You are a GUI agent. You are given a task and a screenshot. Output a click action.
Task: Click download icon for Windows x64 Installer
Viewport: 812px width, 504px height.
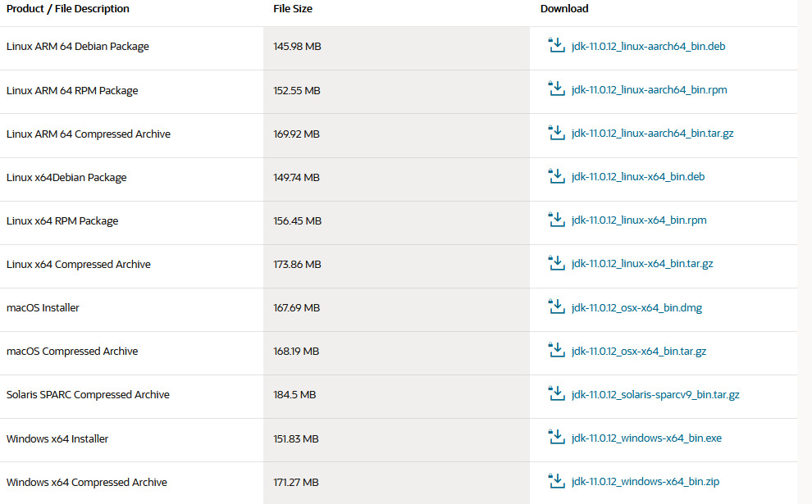click(x=556, y=438)
